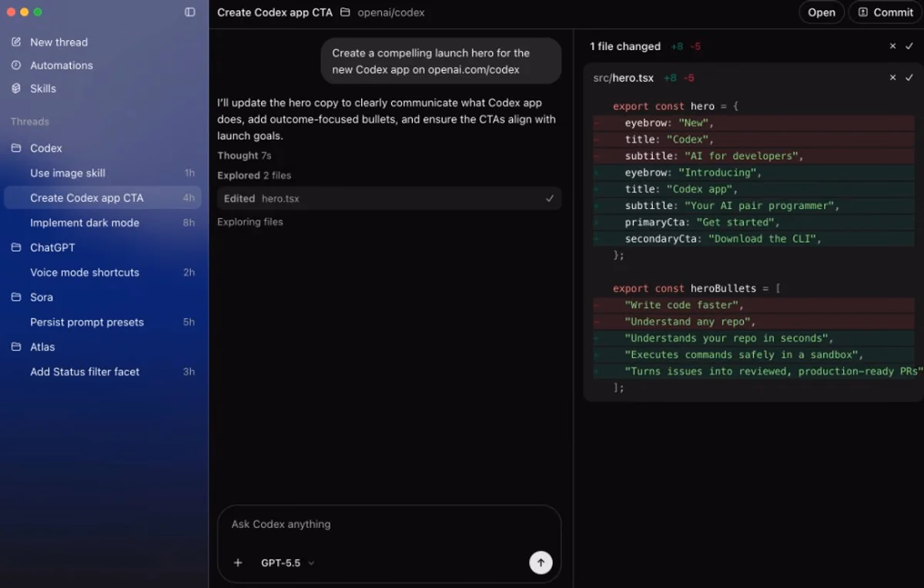Viewport: 924px width, 588px height.
Task: Click the openai/codex repository label
Action: tap(391, 12)
